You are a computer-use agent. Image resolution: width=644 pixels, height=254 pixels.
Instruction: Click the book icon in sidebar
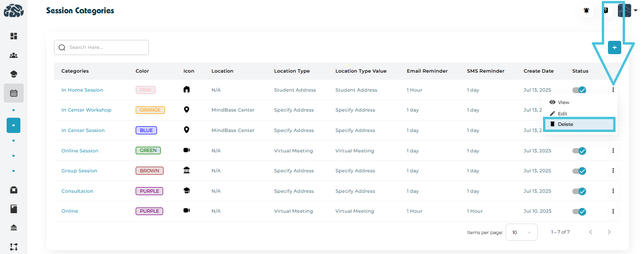click(x=14, y=209)
